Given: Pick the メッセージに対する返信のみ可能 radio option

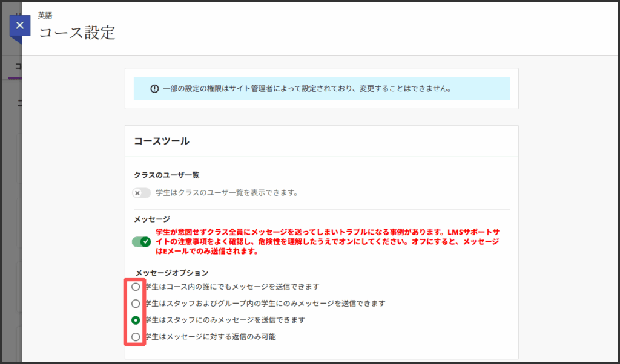Looking at the screenshot, I should point(136,336).
